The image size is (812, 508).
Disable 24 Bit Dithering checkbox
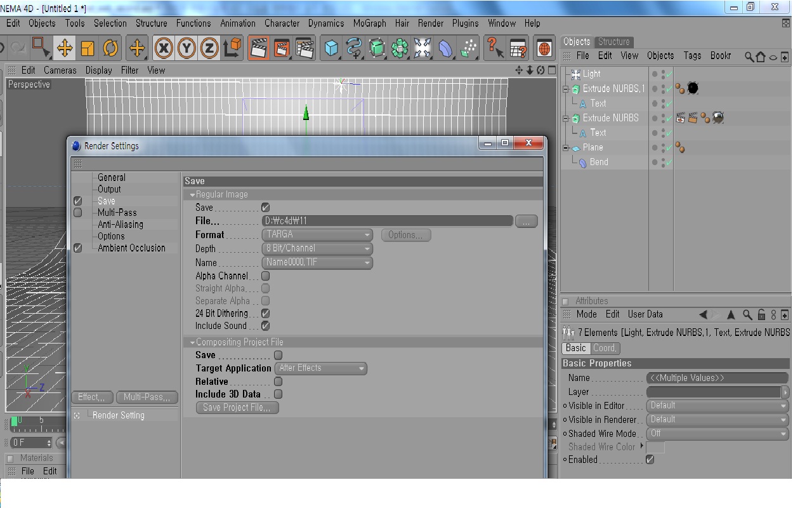(x=266, y=314)
